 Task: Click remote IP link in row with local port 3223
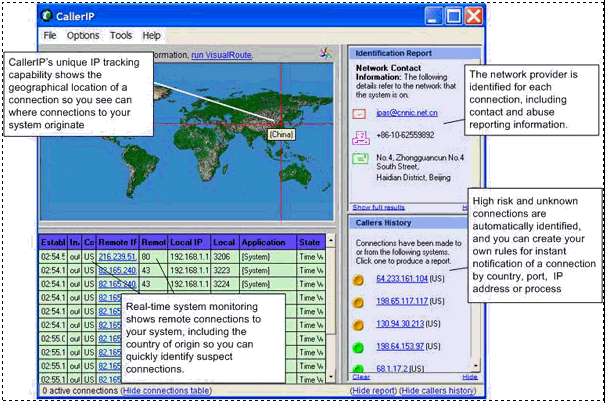[117, 270]
